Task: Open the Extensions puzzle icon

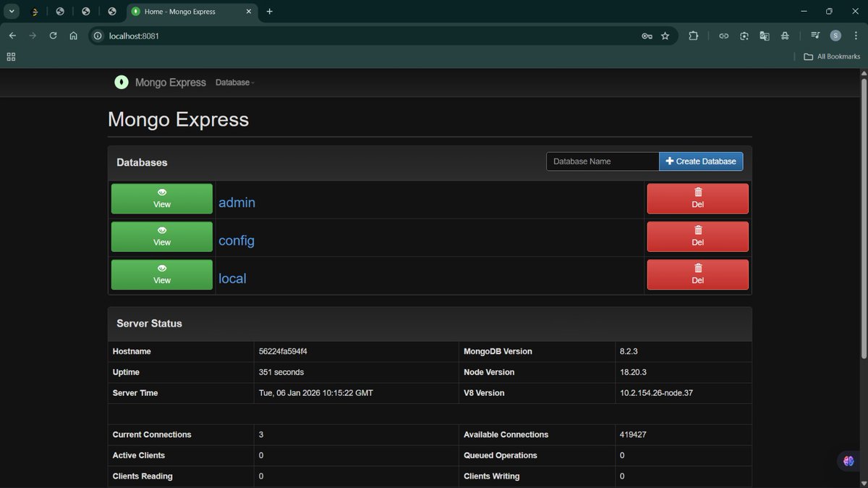Action: point(694,35)
